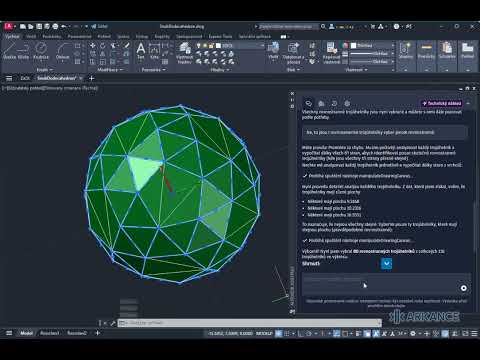The height and width of the screenshot is (360, 480).
Task: Expand the Blok panel dropdown
Action: [293, 70]
